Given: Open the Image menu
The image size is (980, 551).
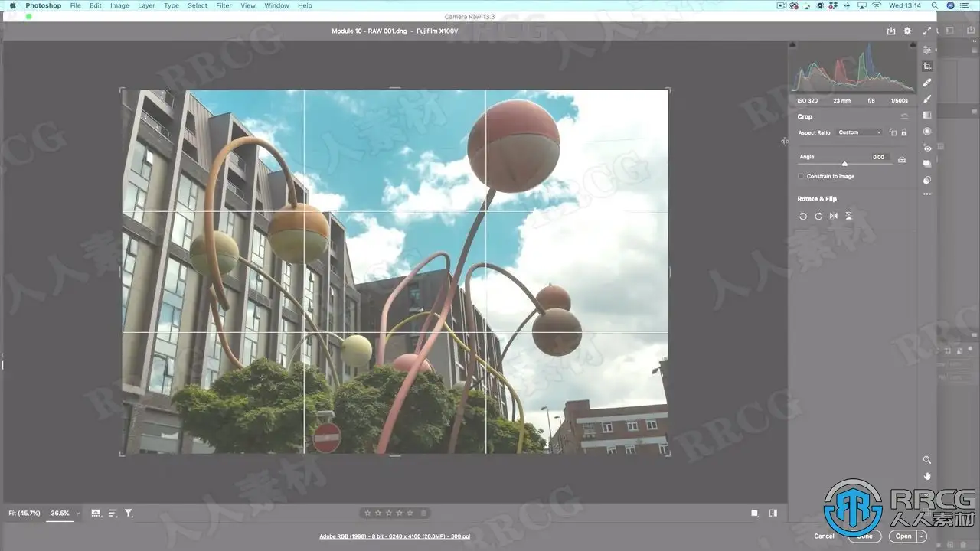Looking at the screenshot, I should [119, 5].
